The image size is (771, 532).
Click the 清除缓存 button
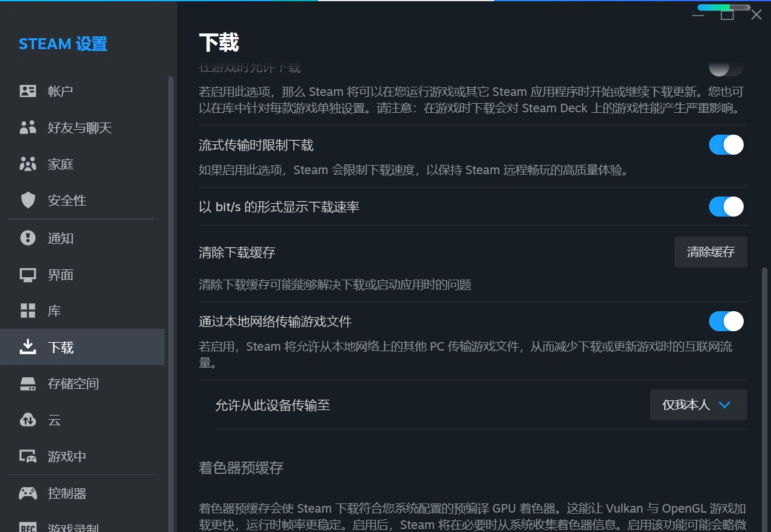710,252
